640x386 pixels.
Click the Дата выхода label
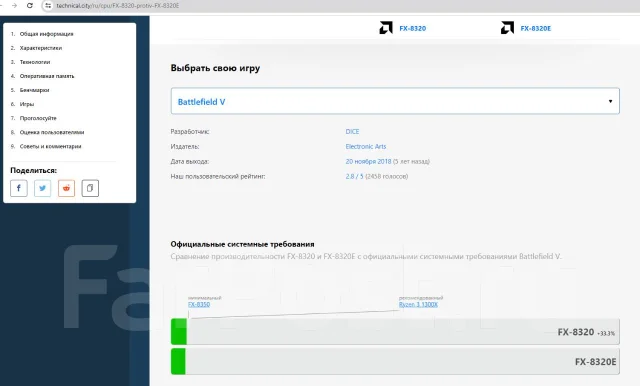click(x=190, y=162)
